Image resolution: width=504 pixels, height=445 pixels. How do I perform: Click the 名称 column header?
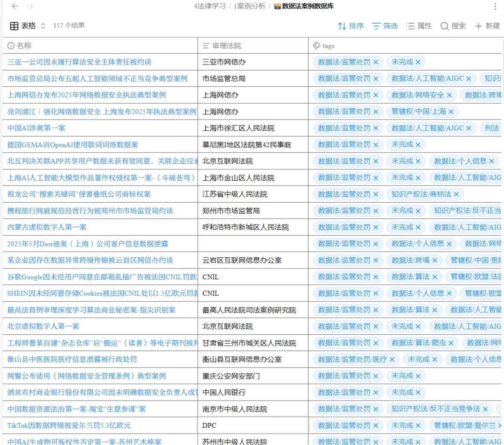click(100, 46)
